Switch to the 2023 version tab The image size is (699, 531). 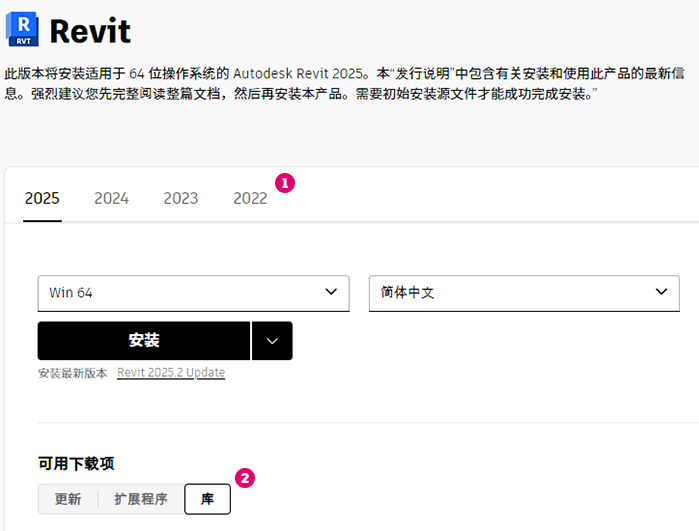point(181,198)
